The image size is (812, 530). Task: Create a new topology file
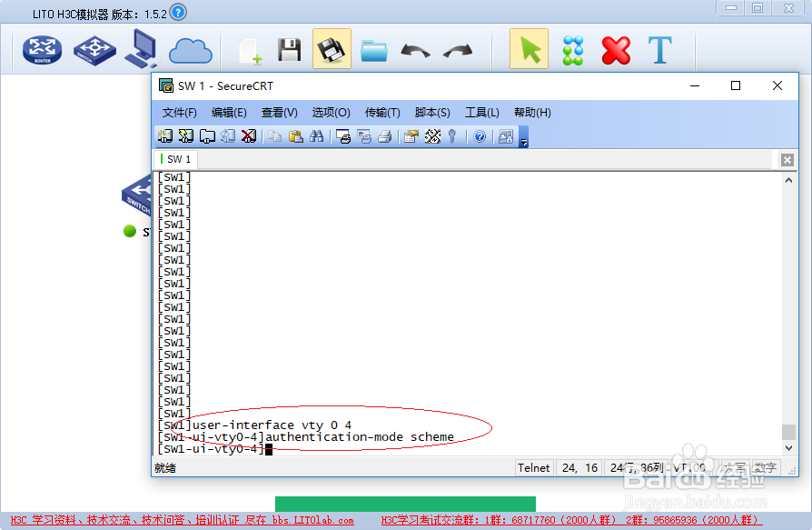(x=251, y=51)
